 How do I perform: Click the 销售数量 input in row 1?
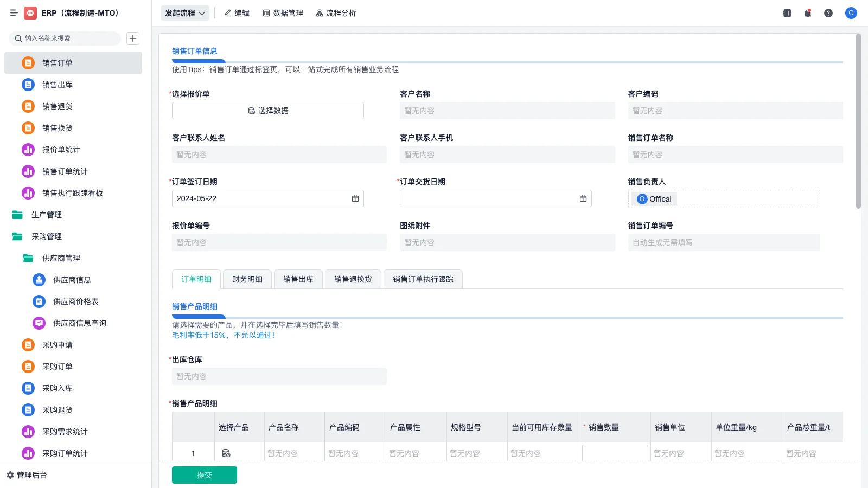coord(615,453)
